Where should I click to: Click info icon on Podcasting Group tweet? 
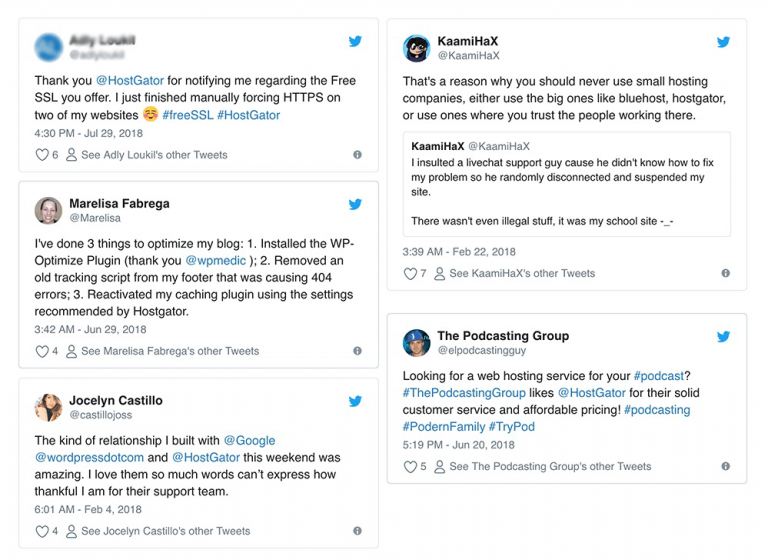point(725,467)
